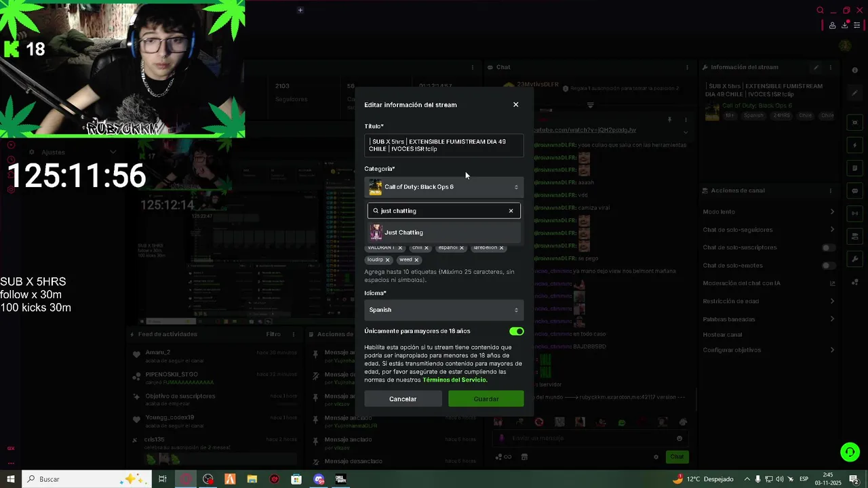Screen dimensions: 868x488
Task: Open the Windows notification center
Action: tap(854, 479)
